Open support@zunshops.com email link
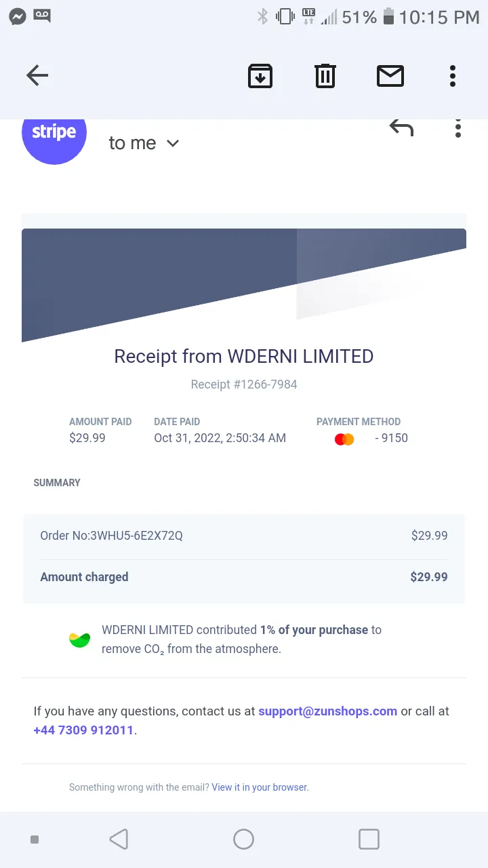Viewport: 488px width, 868px height. [328, 711]
